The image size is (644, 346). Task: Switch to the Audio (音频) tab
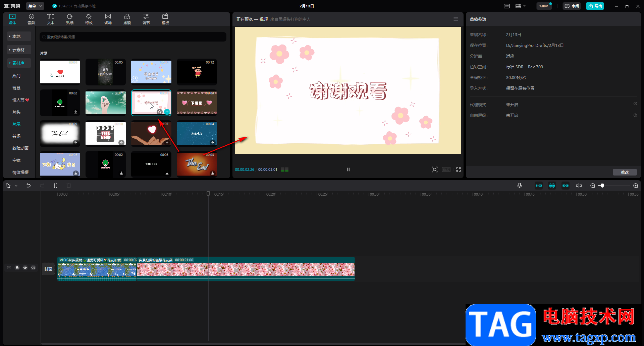tap(31, 19)
